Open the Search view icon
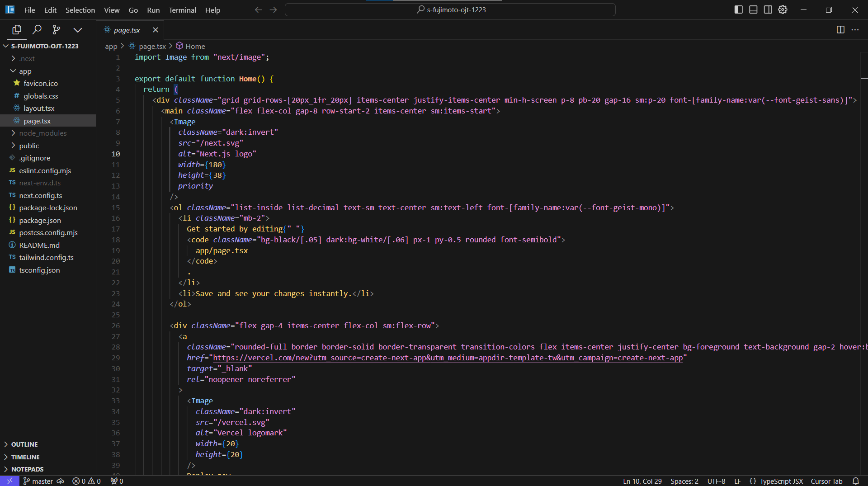The height and width of the screenshot is (486, 868). [37, 30]
